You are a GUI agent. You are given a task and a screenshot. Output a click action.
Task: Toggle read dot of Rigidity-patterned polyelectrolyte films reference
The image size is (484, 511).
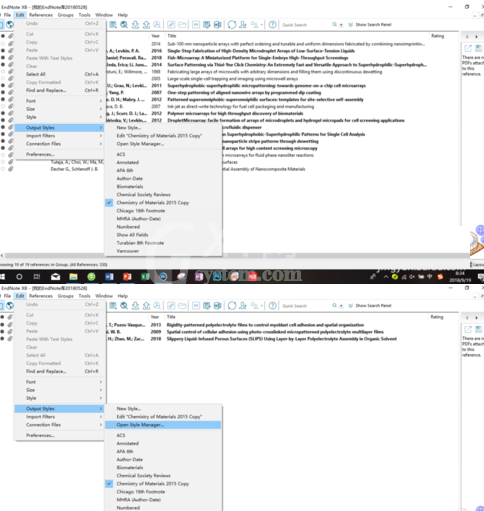[x=3, y=325]
